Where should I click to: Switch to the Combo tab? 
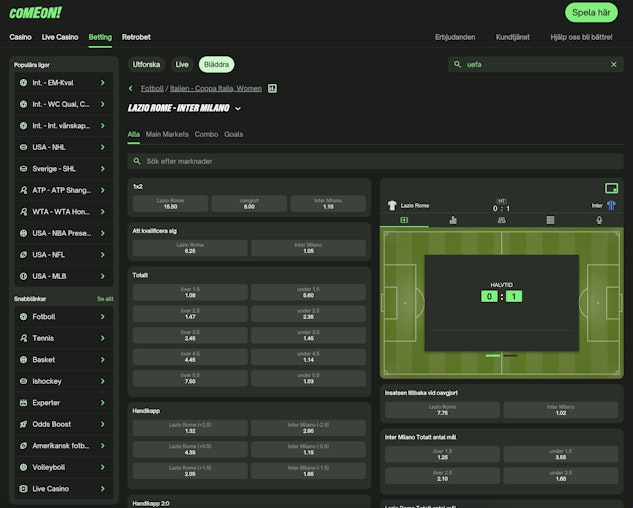(x=206, y=134)
